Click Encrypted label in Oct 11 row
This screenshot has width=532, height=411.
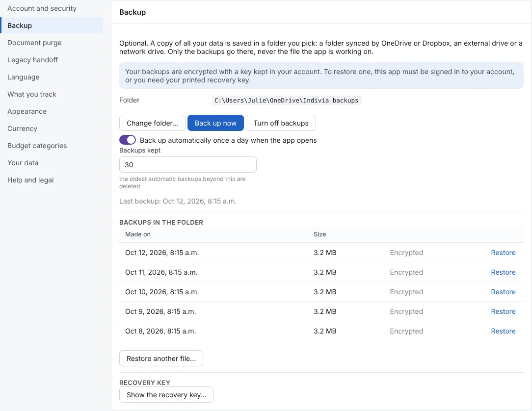(x=406, y=272)
